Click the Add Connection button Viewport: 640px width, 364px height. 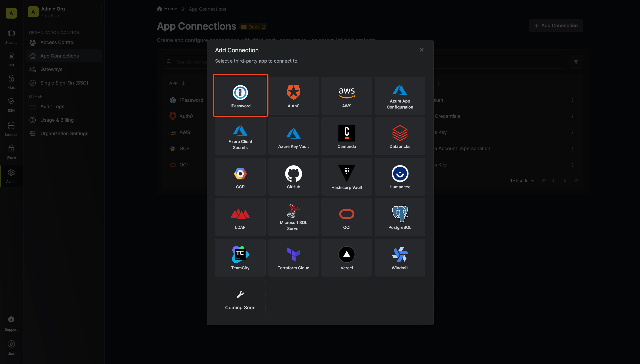pyautogui.click(x=556, y=25)
